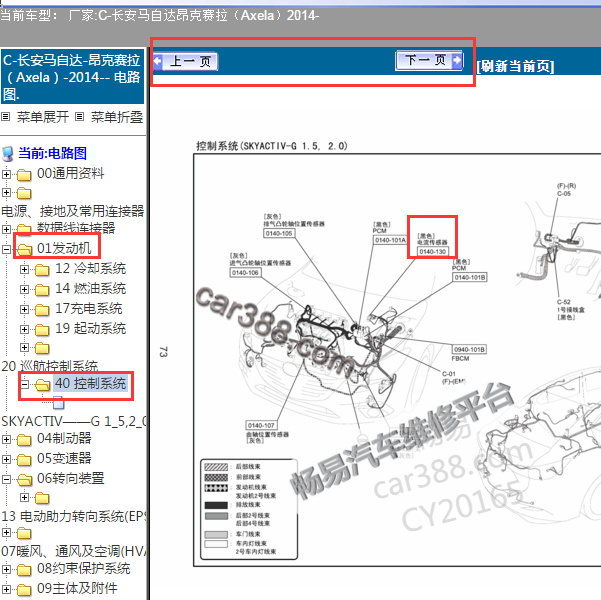The image size is (601, 600).
Task: Click folder icon of 08约束保护系统
Action: (x=24, y=570)
